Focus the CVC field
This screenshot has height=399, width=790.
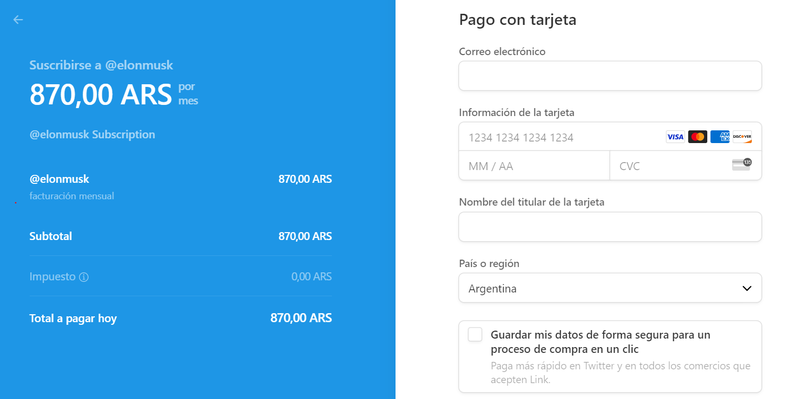686,166
